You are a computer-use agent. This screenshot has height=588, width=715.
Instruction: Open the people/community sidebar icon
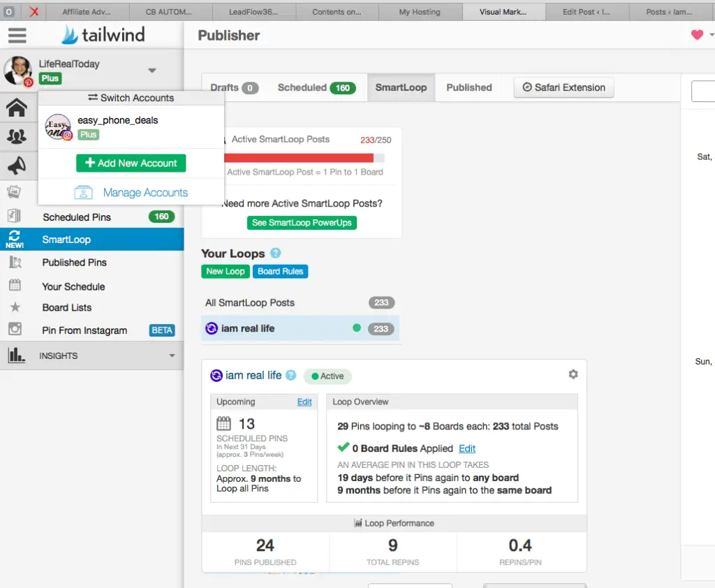click(x=17, y=136)
